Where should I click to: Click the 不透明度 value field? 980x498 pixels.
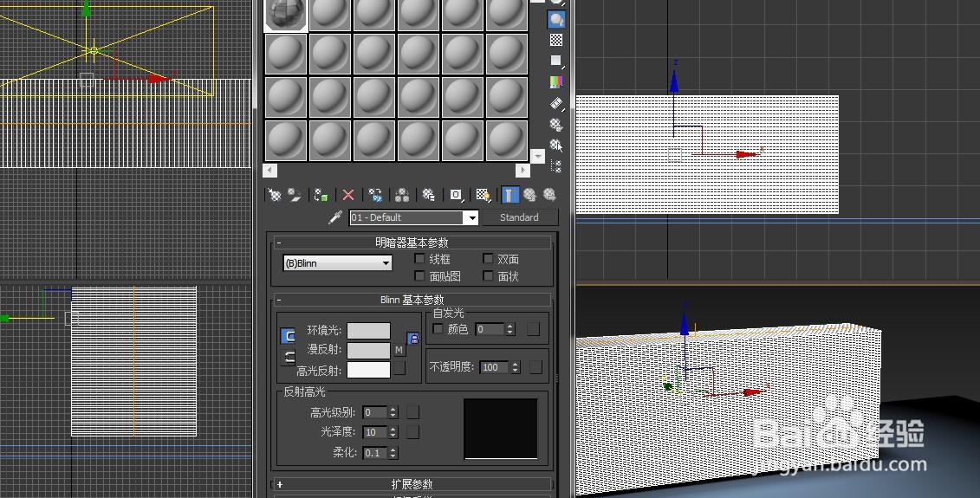click(495, 367)
